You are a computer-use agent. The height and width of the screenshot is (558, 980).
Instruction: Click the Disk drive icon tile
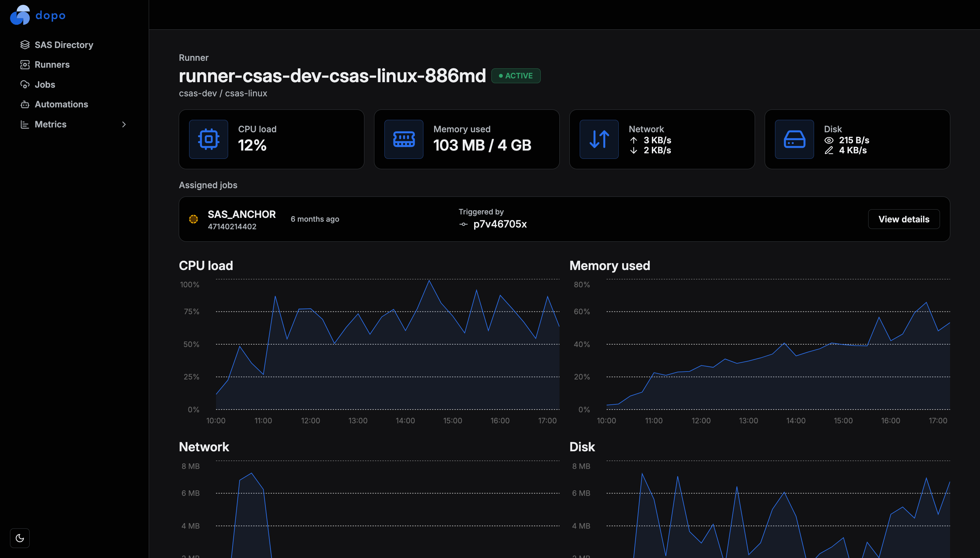pos(794,139)
